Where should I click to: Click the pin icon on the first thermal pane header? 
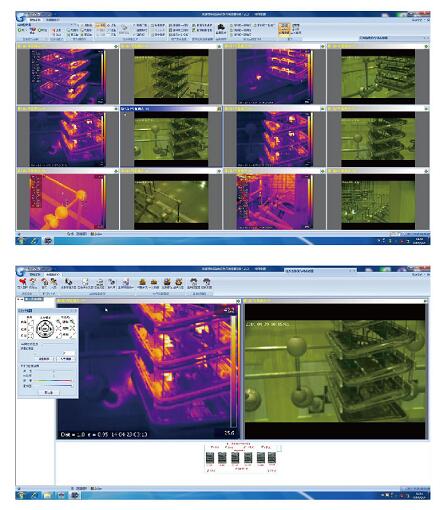[116, 46]
